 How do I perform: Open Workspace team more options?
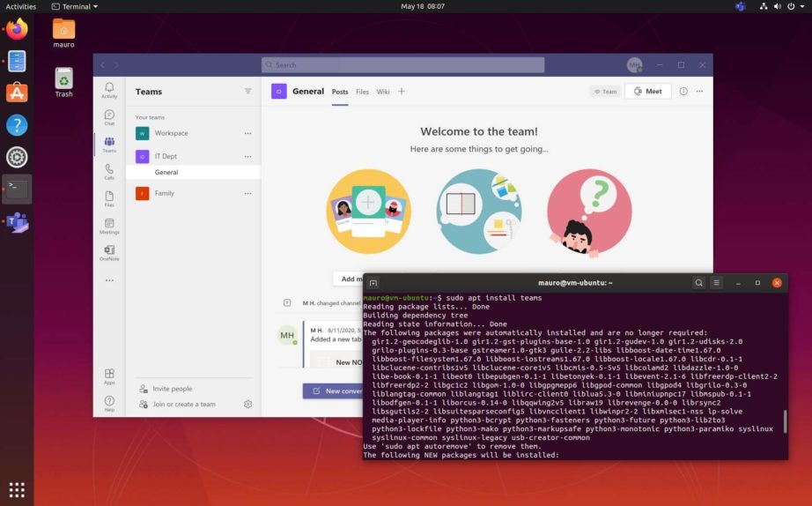(x=248, y=133)
